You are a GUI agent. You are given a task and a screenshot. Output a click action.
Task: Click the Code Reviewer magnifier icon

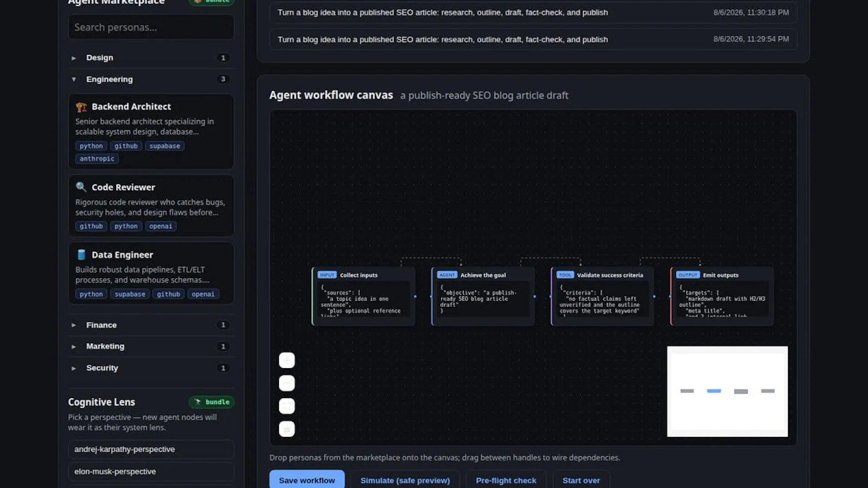pos(81,187)
